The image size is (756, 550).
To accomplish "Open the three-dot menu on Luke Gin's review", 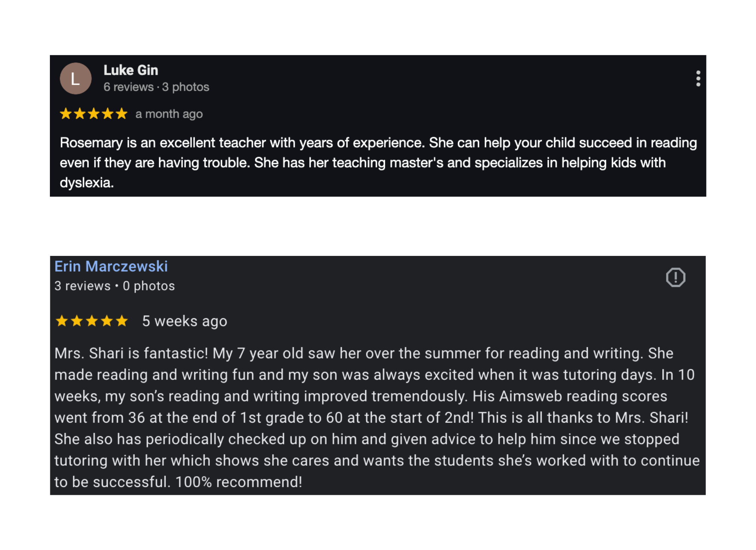I will tap(698, 79).
